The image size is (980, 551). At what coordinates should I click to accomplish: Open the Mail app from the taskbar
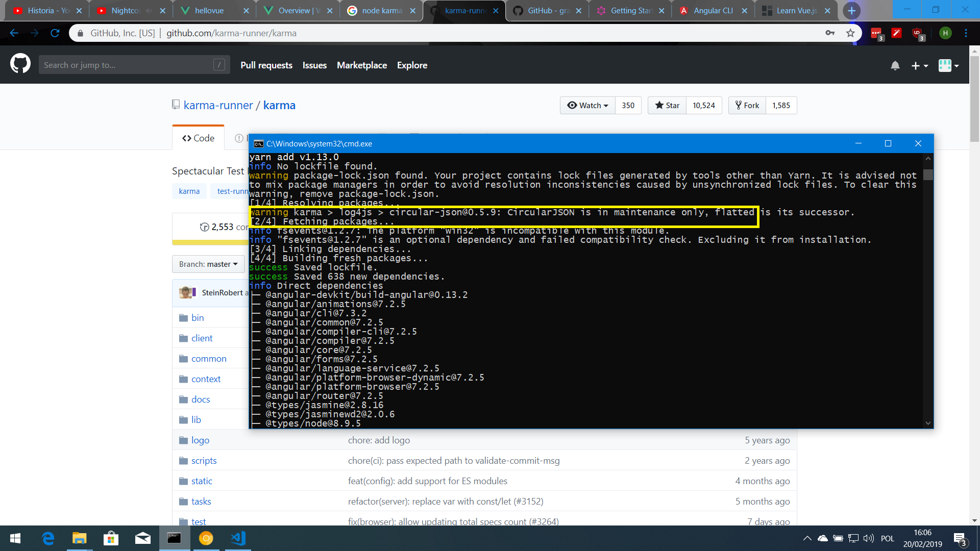tap(142, 538)
